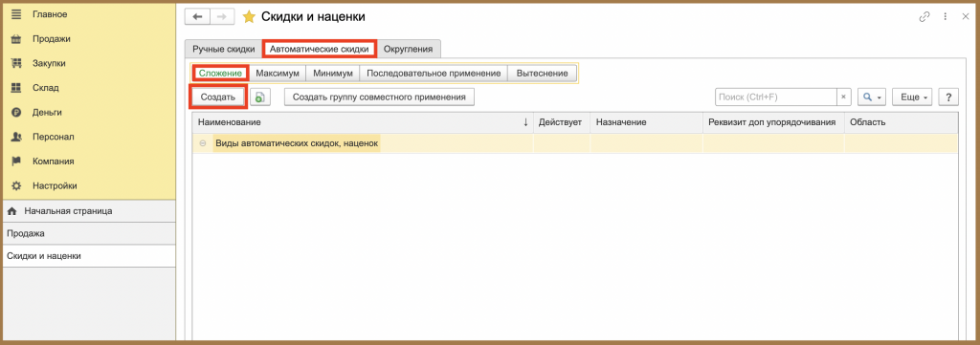Navigate back with the left arrow

click(197, 17)
